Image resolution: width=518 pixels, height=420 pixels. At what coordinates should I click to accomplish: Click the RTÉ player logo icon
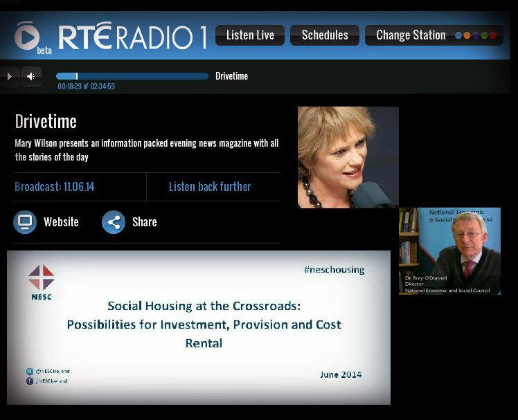click(x=27, y=35)
